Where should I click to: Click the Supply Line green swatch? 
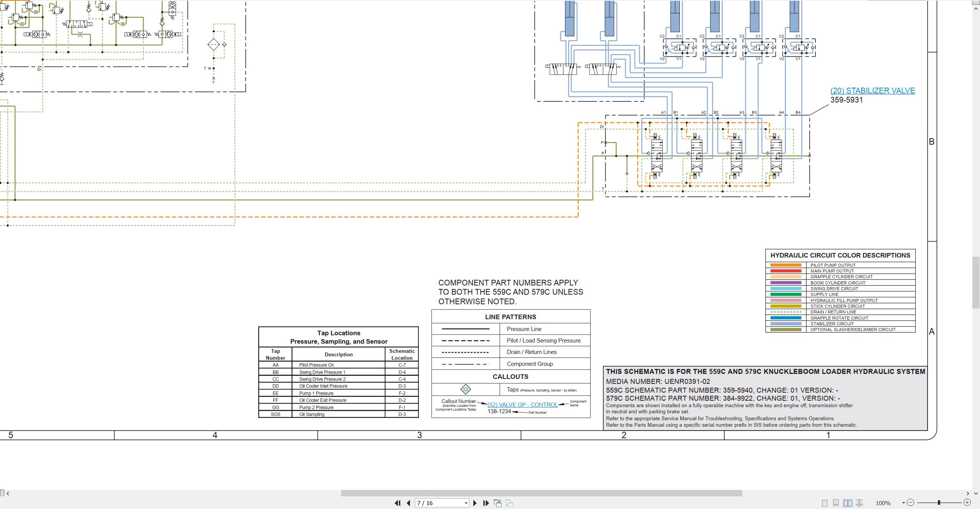[786, 294]
